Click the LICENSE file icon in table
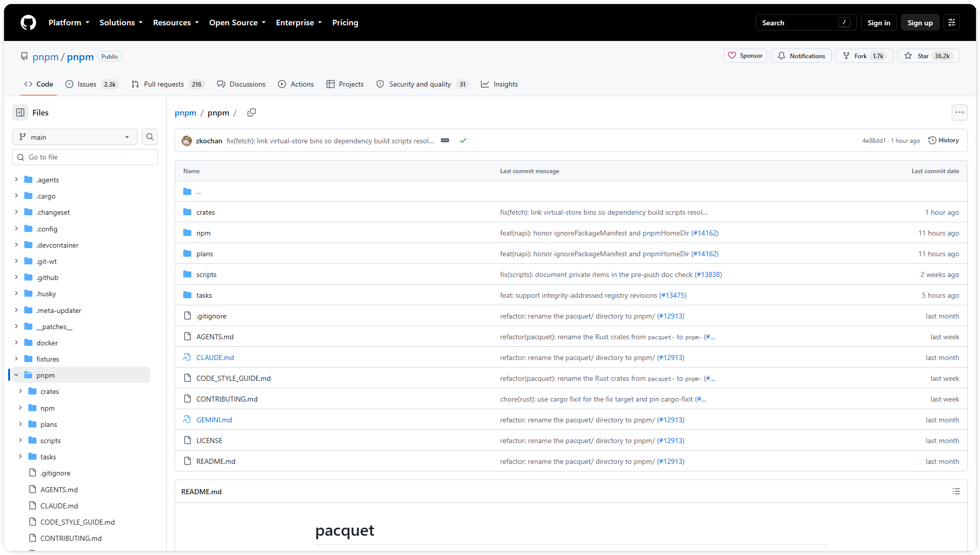980x555 pixels. click(187, 440)
